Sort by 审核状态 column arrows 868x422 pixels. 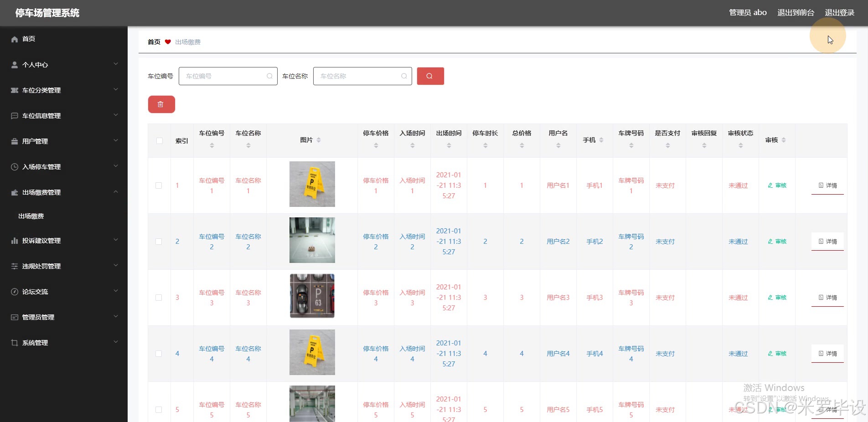click(x=740, y=145)
